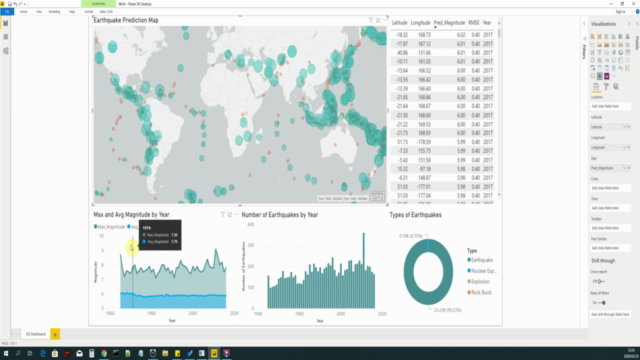
Task: Remove the Latitude field with its X
Action: click(x=629, y=127)
